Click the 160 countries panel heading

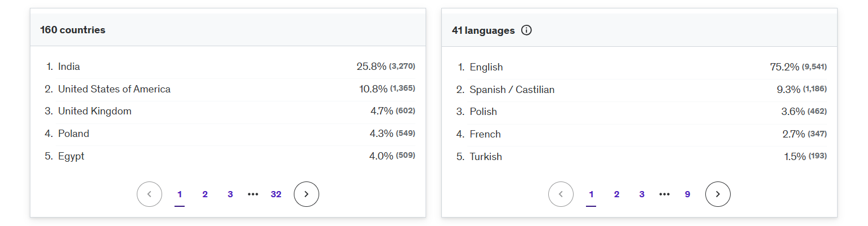point(73,30)
